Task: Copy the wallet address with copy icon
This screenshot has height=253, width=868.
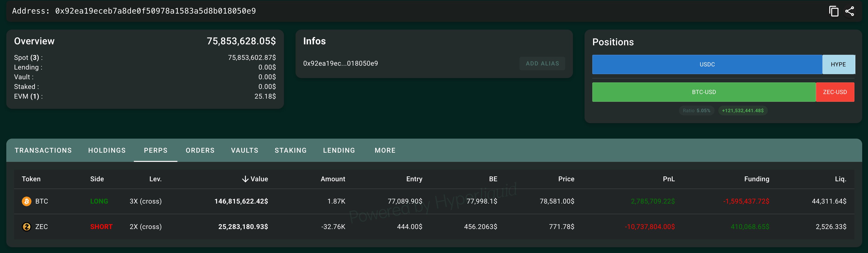Action: pyautogui.click(x=834, y=11)
